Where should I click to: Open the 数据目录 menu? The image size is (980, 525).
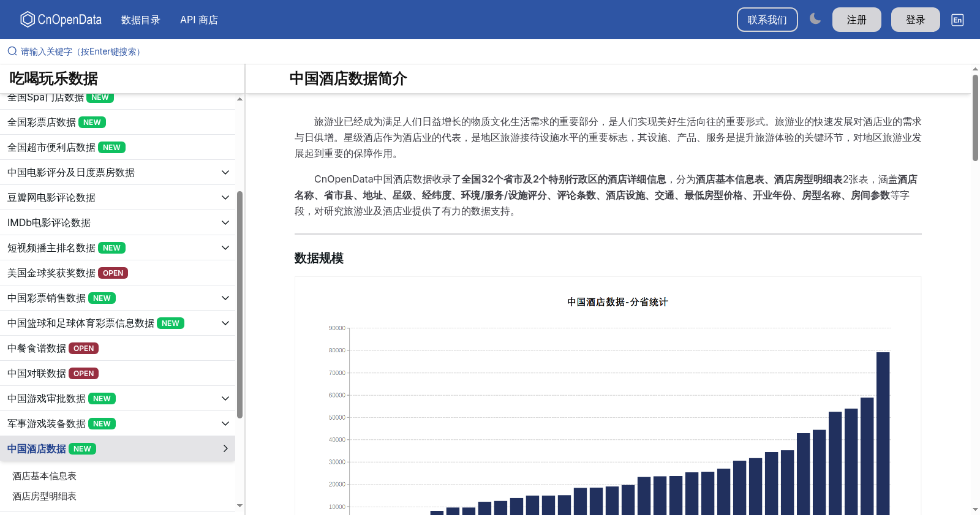tap(140, 20)
